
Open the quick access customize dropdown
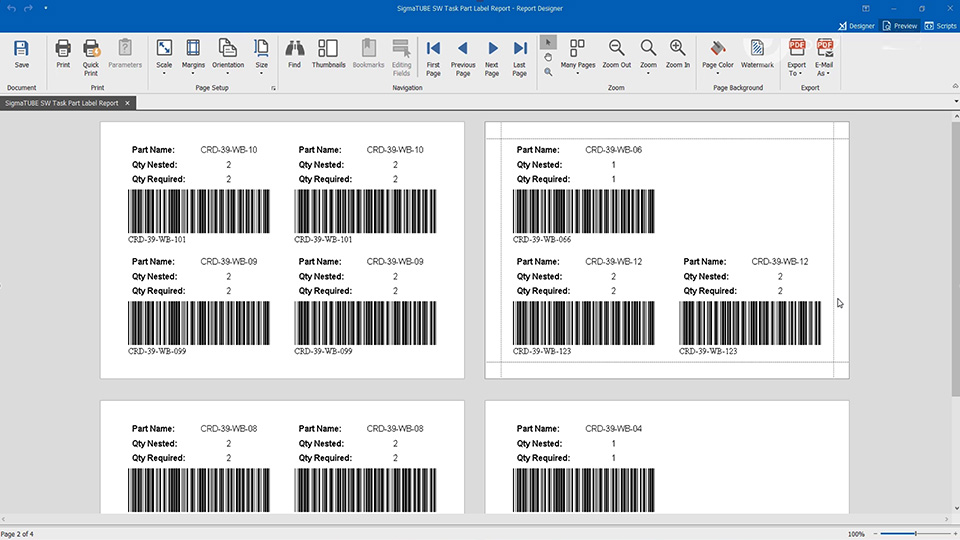[46, 8]
